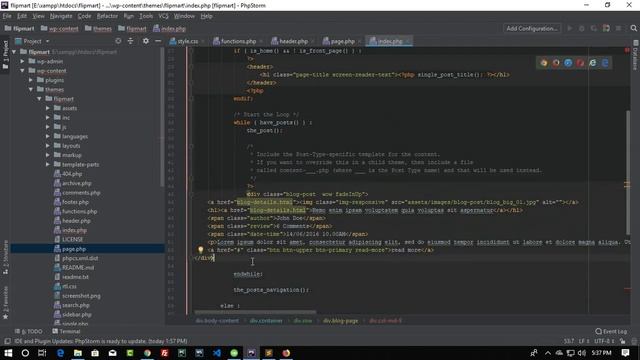Open Chrome browser preview icon in editor

pos(544,63)
